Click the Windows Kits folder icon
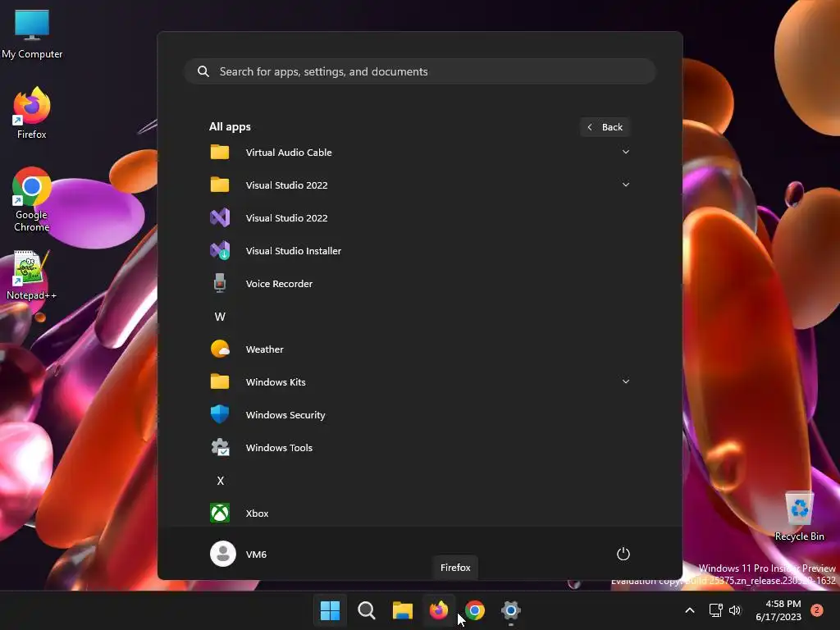This screenshot has height=630, width=840. [x=220, y=381]
